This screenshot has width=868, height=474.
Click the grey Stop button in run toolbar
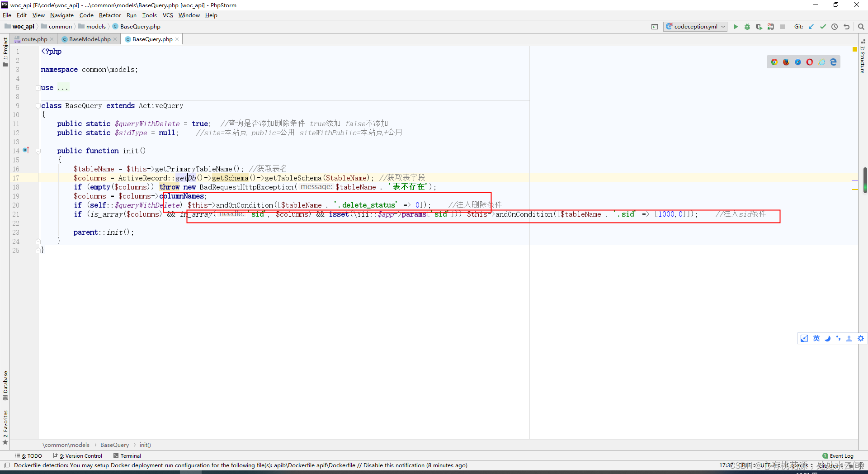click(x=783, y=27)
